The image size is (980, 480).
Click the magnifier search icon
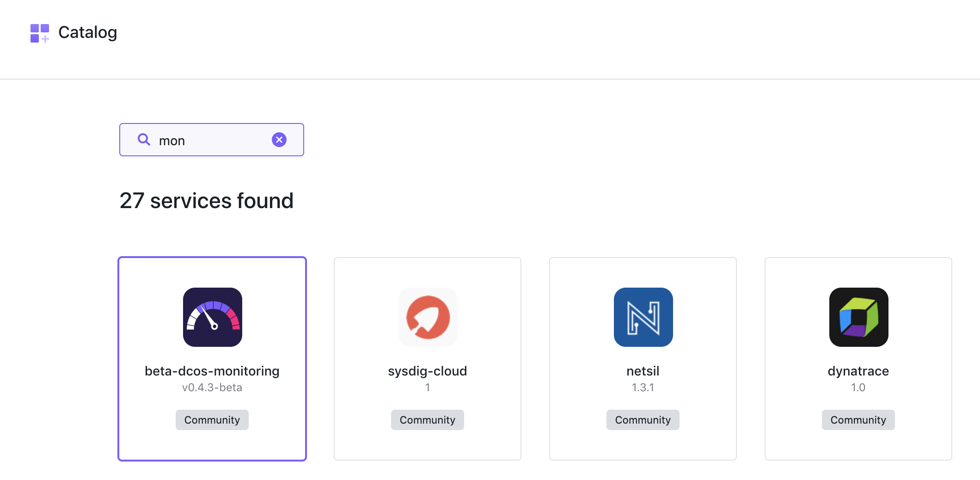coord(144,139)
